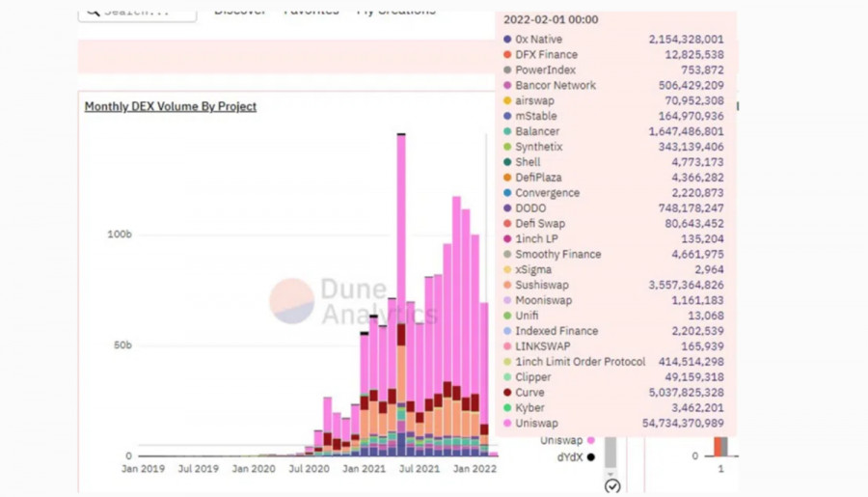Screen dimensions: 868x497
Task: Click the cropped Search field at the top
Action: point(137,14)
